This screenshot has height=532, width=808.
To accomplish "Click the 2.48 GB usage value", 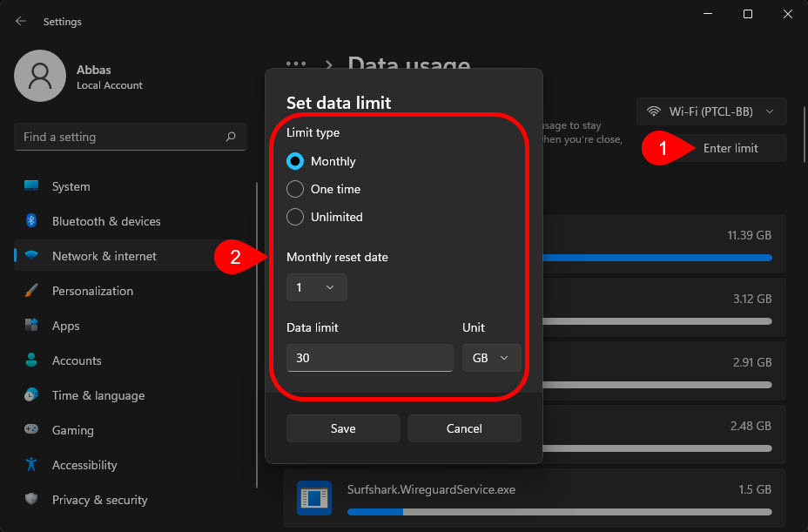I will (x=751, y=426).
